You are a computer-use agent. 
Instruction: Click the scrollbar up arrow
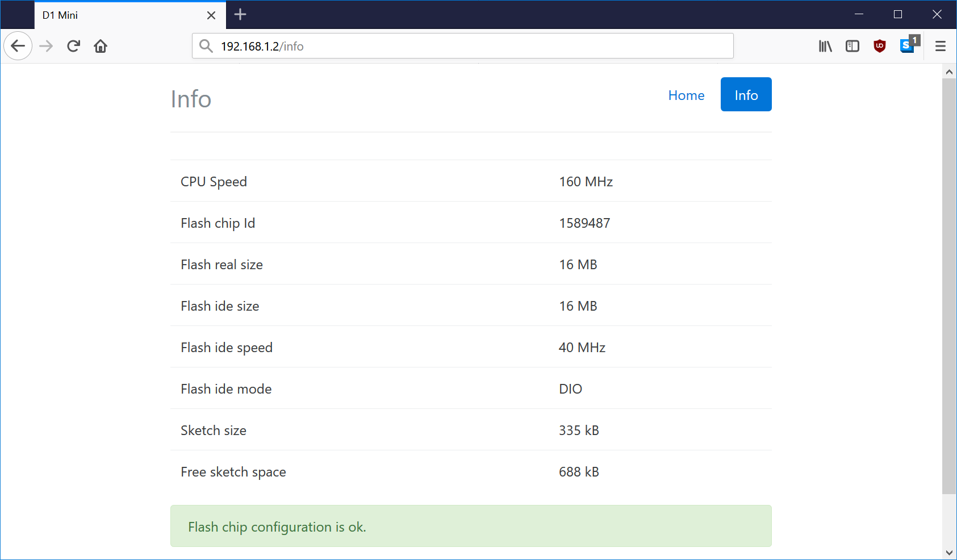949,72
